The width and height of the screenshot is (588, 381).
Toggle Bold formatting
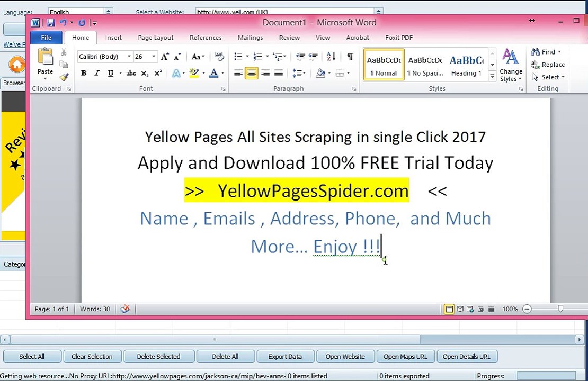tap(84, 73)
